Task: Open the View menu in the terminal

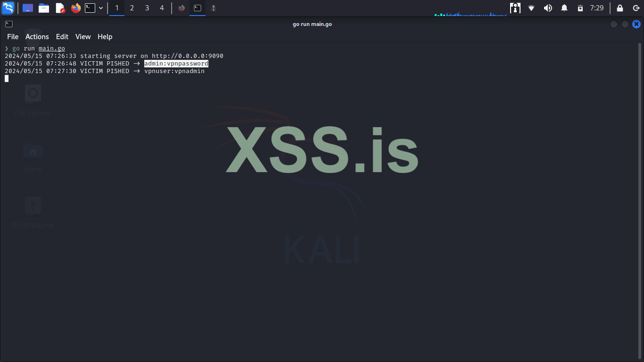Action: tap(83, 37)
